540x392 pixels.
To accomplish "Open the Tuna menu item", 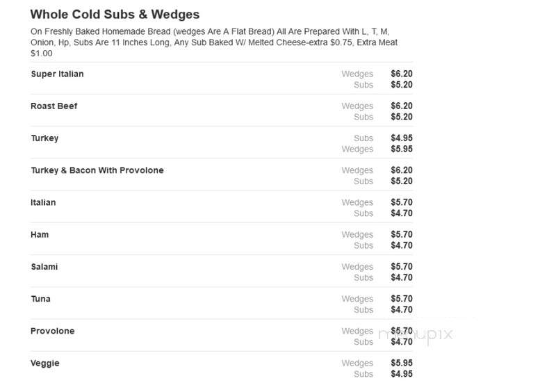I will pos(40,299).
